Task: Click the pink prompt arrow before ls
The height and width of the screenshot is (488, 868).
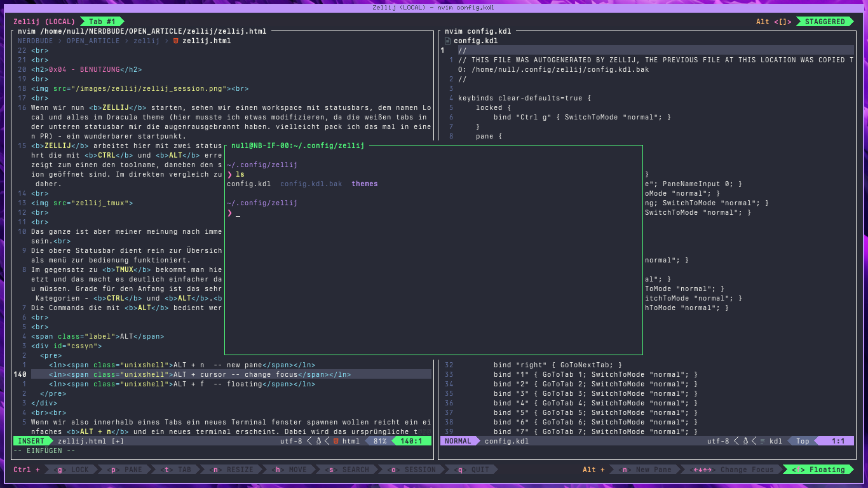Action: [229, 174]
